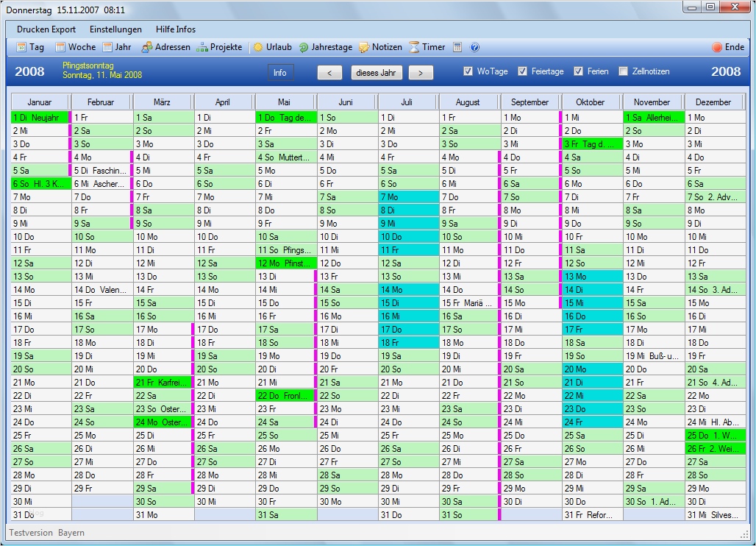Image resolution: width=756 pixels, height=546 pixels.
Task: Select the 15 Fr Mariä cell in August
Action: click(470, 303)
